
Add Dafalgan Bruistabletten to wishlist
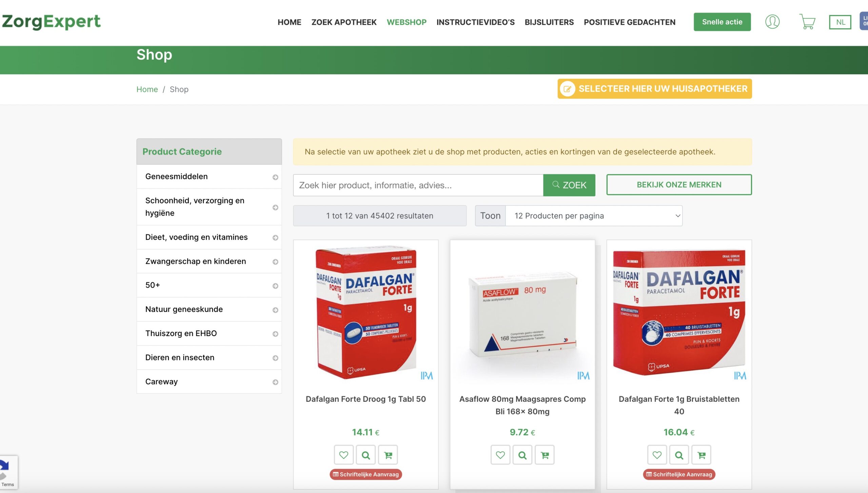click(x=657, y=455)
